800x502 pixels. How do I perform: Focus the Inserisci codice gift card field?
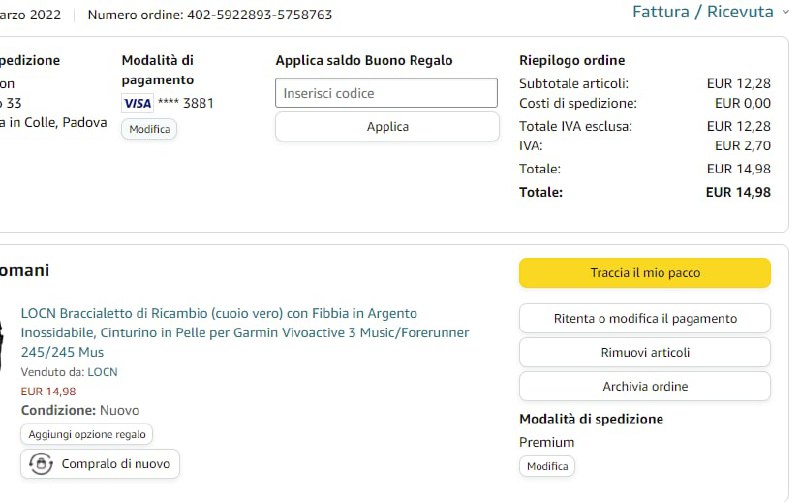[x=386, y=93]
